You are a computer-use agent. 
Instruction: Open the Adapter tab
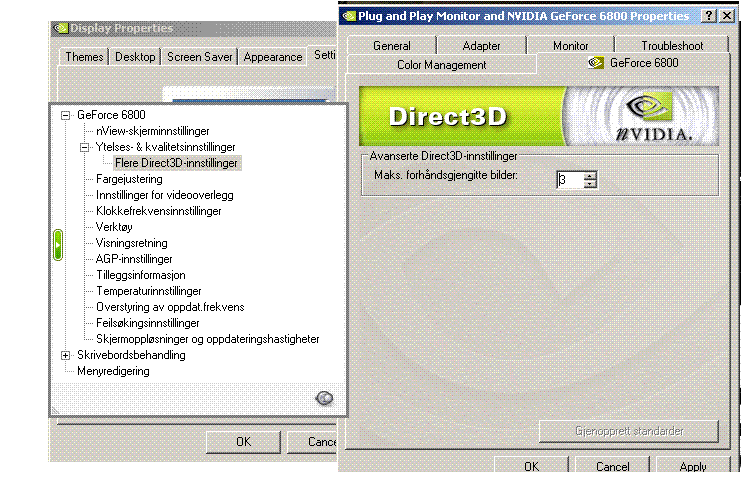481,46
